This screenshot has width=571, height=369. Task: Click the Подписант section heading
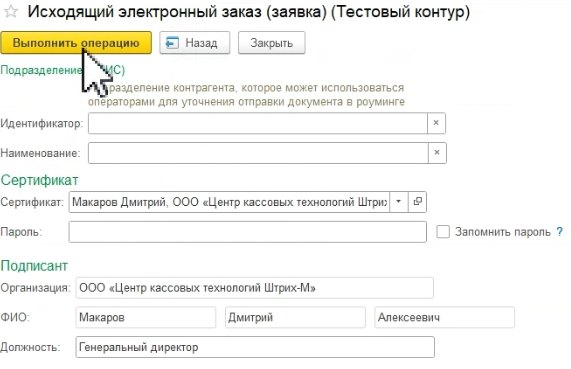(x=34, y=266)
